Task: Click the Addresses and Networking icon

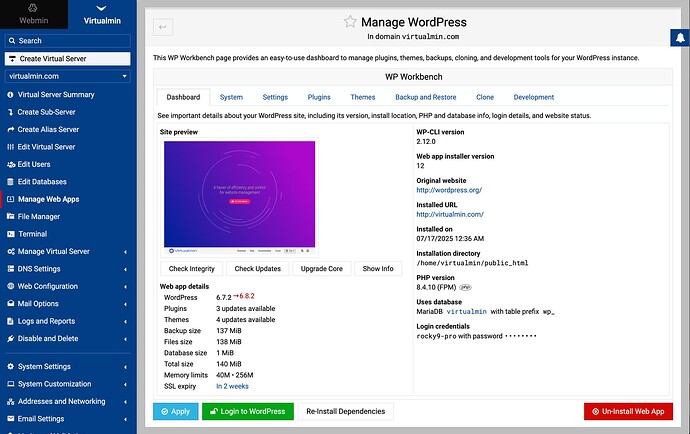Action: pos(11,401)
